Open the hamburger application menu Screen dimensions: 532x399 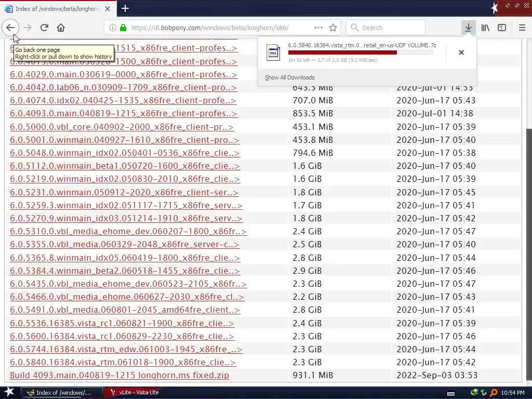[522, 28]
